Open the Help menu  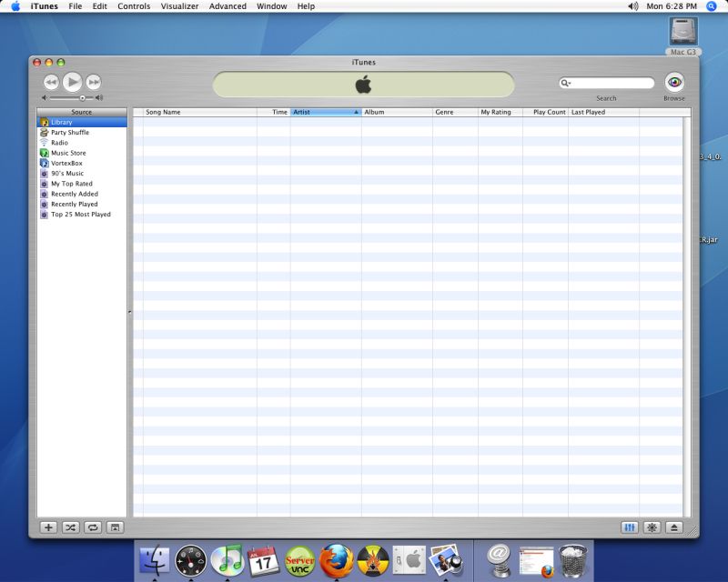(x=306, y=6)
